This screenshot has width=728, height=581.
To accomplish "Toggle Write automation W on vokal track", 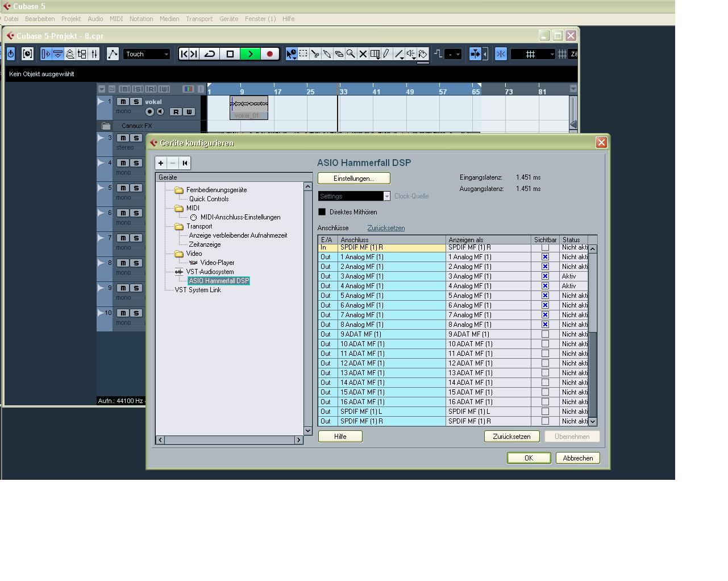I will [189, 112].
